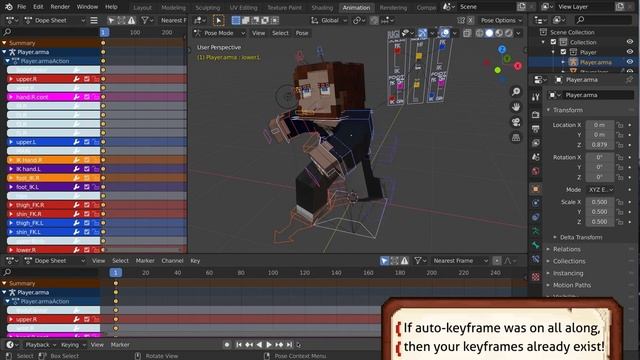Click the Scale X value field
640x360 pixels.
(x=600, y=202)
